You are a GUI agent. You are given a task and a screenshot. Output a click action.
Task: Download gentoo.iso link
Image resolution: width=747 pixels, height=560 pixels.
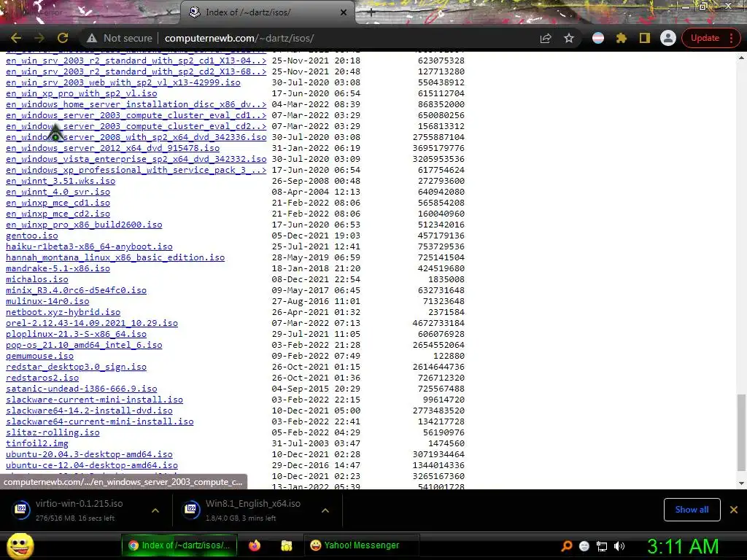click(x=32, y=236)
